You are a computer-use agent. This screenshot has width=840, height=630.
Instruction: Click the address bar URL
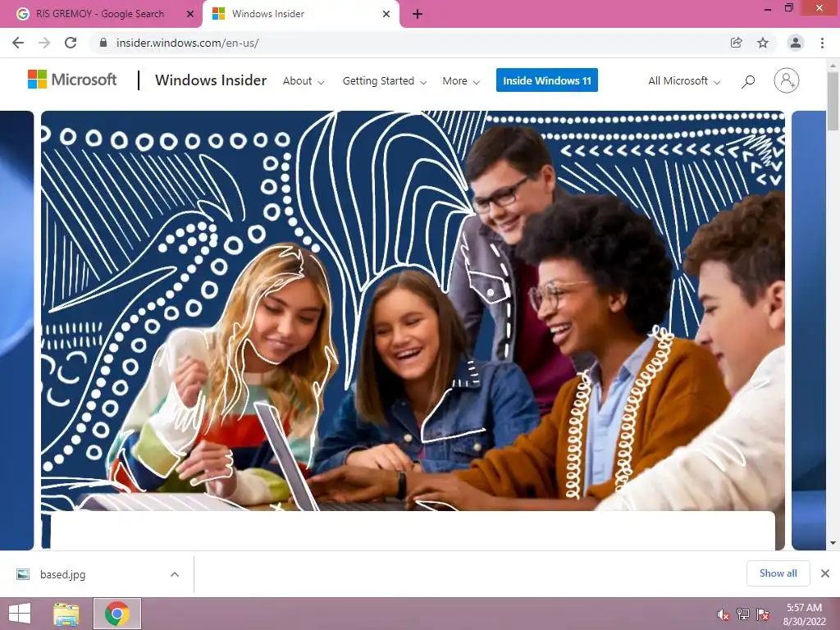(x=188, y=43)
